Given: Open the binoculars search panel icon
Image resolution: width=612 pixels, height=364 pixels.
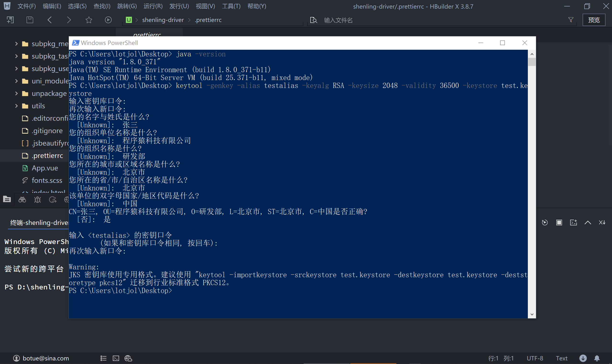Looking at the screenshot, I should coord(22,200).
